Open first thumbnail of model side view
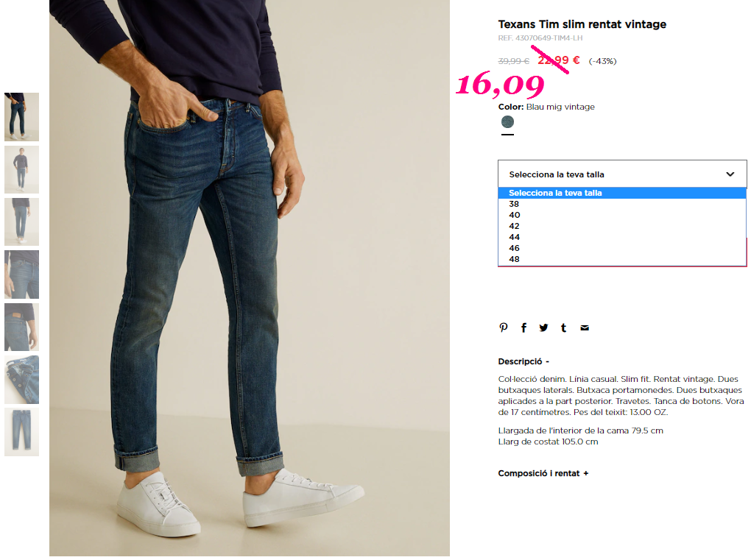Screen dimensions: 751x560 pyautogui.click(x=21, y=117)
